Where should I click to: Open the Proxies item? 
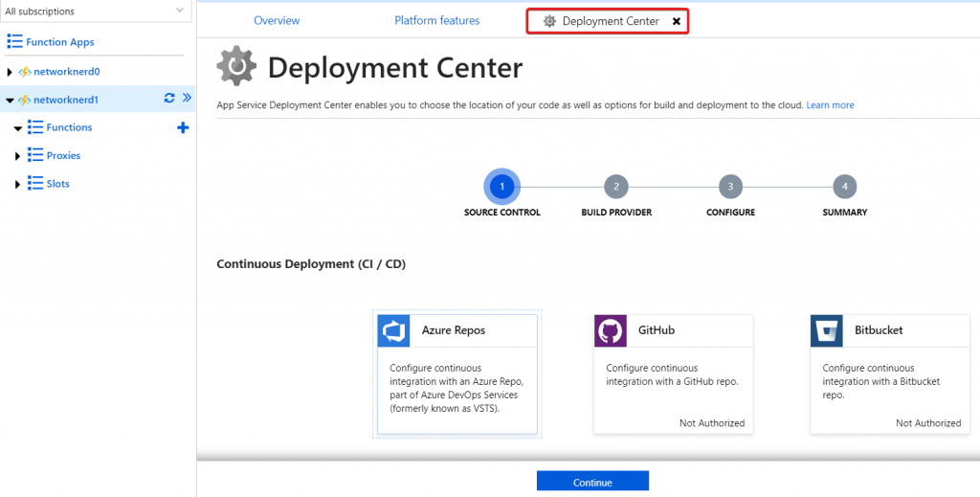coord(64,155)
